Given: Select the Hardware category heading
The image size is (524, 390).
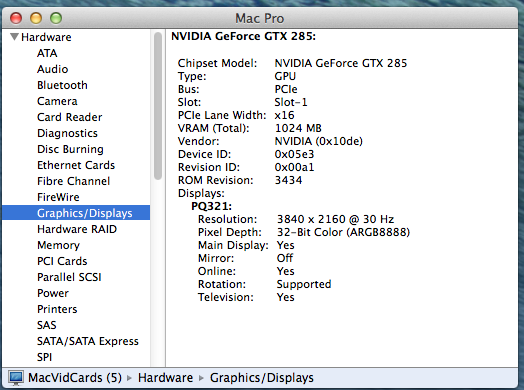Looking at the screenshot, I should click(46, 37).
